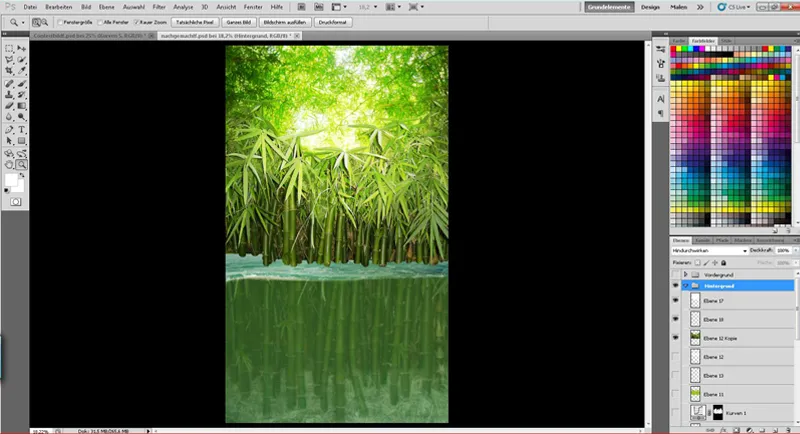This screenshot has height=434, width=800.
Task: Toggle the Fenstergröße checkbox
Action: pyautogui.click(x=60, y=22)
